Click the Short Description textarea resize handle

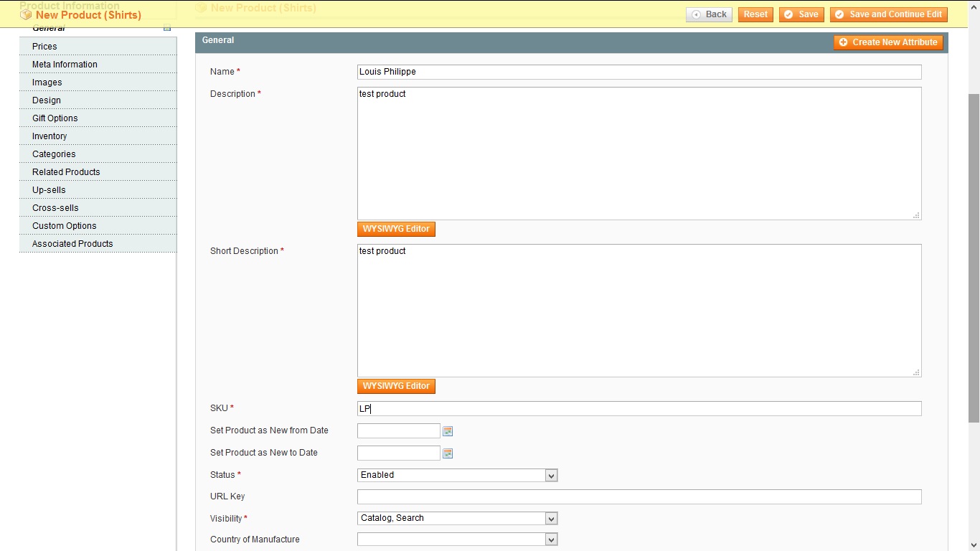click(916, 372)
